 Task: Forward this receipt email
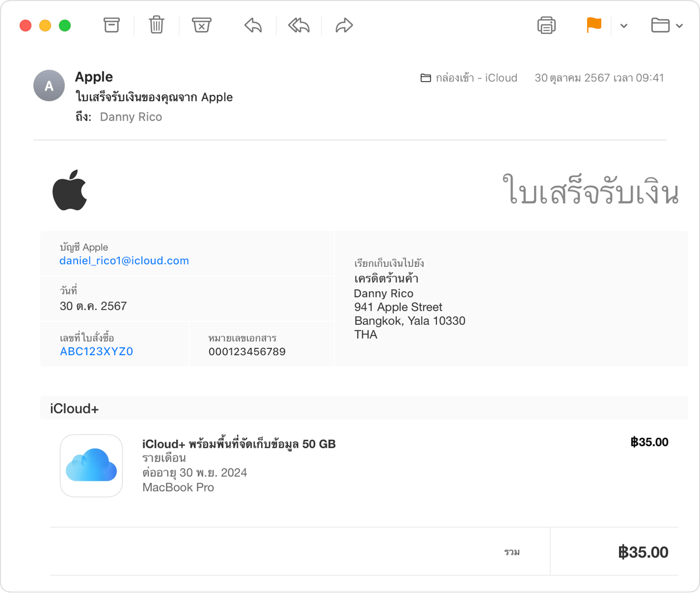344,25
